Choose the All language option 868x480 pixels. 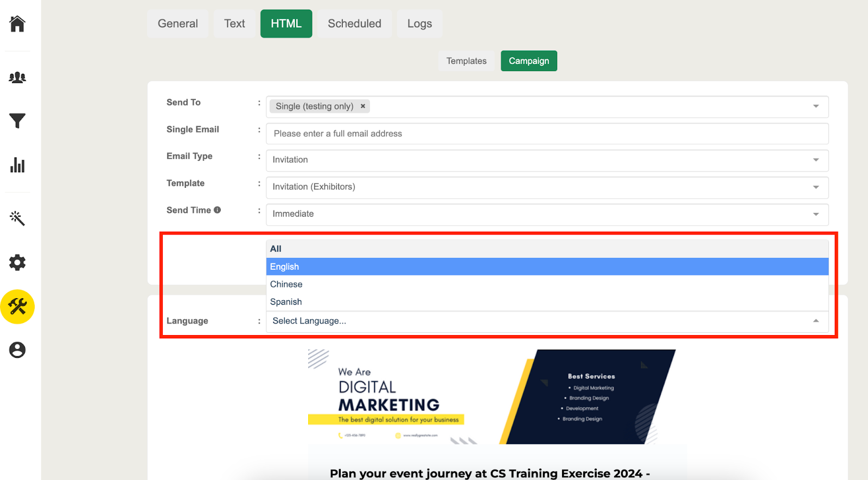point(547,249)
